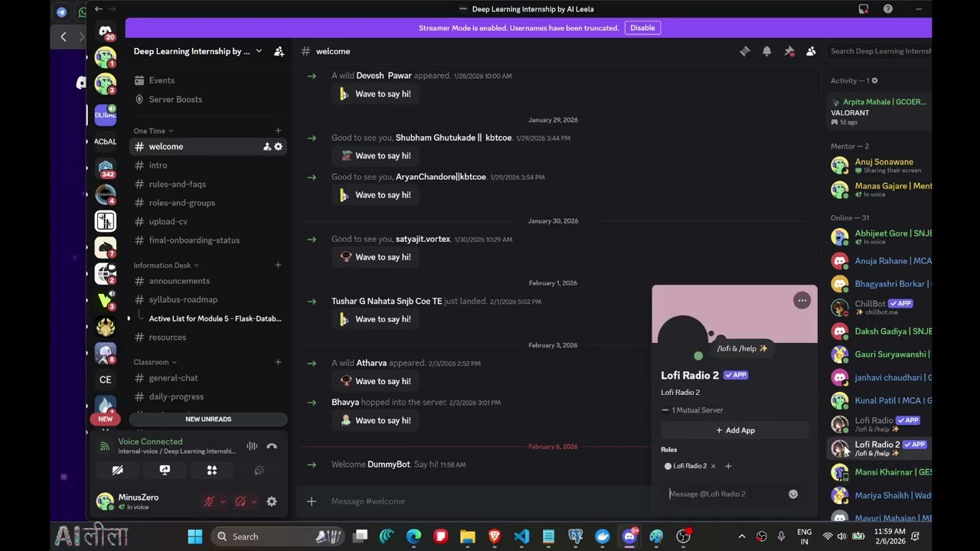The width and height of the screenshot is (980, 551).
Task: Collapse the Information Desk category
Action: pos(166,266)
